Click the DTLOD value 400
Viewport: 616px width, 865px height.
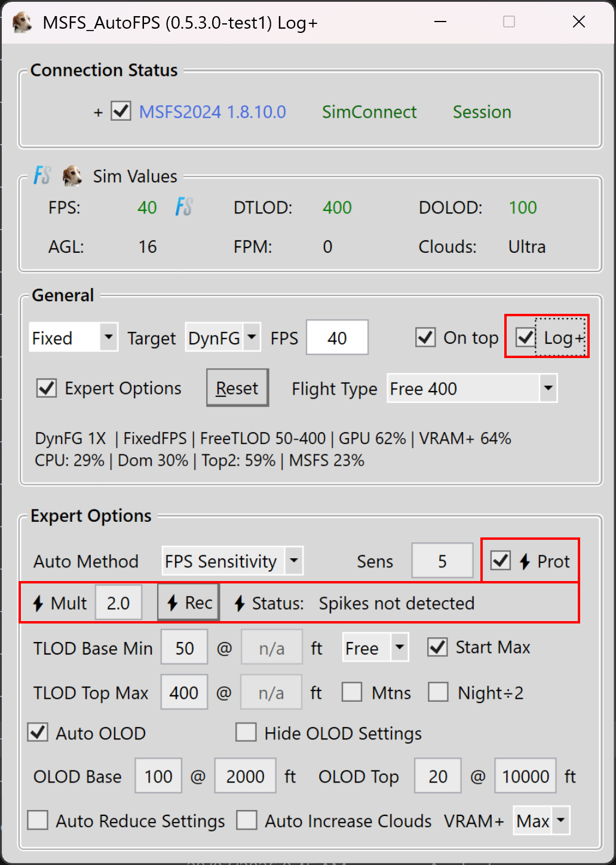pos(338,207)
